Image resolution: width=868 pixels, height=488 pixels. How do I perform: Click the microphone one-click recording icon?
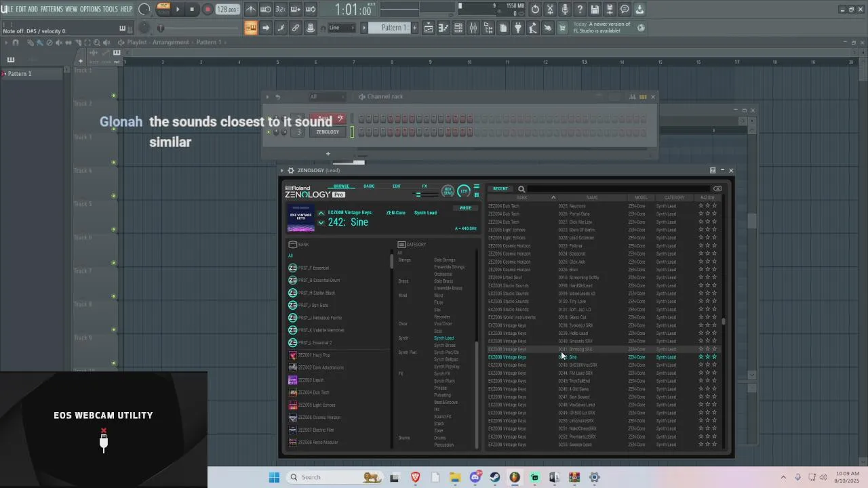coord(565,9)
